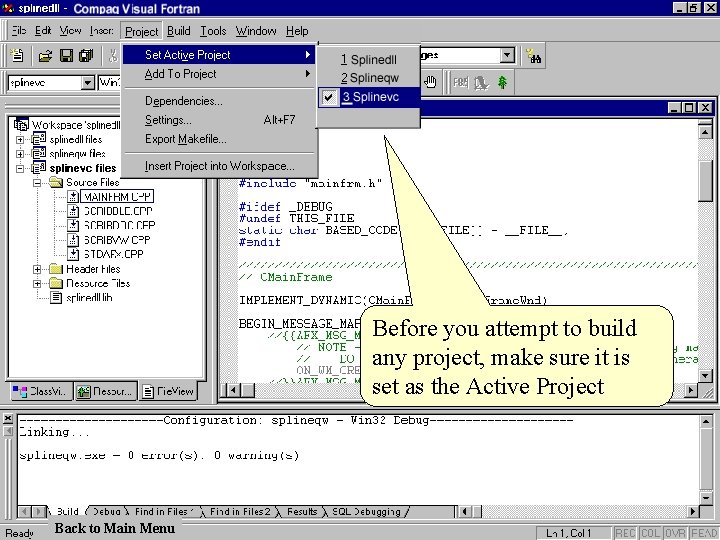Viewport: 720px width, 540px height.
Task: Open the View menu
Action: 70,31
